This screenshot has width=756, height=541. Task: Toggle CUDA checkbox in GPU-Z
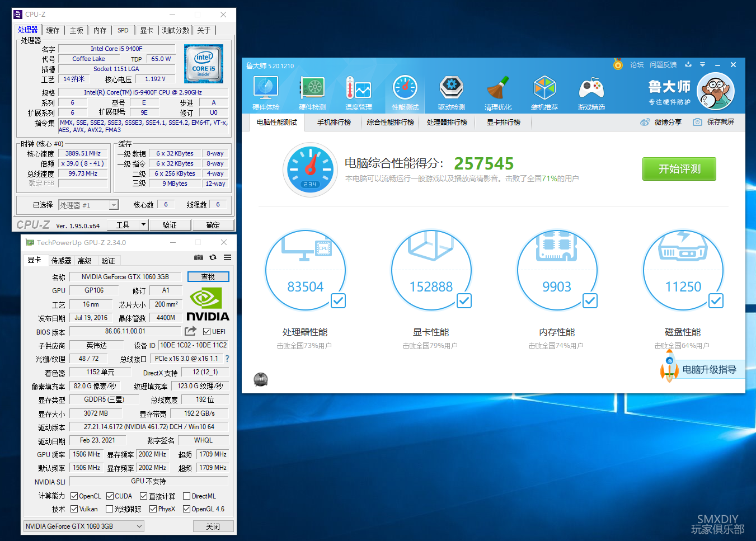pos(110,496)
